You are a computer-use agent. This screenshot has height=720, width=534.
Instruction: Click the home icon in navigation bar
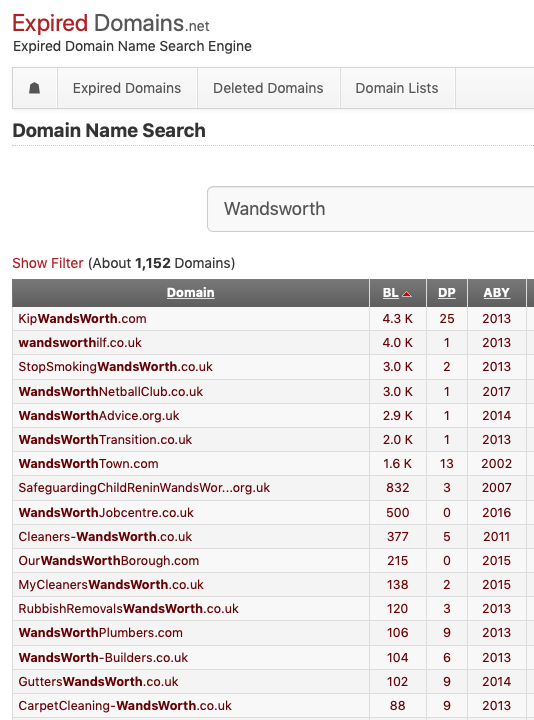34,88
